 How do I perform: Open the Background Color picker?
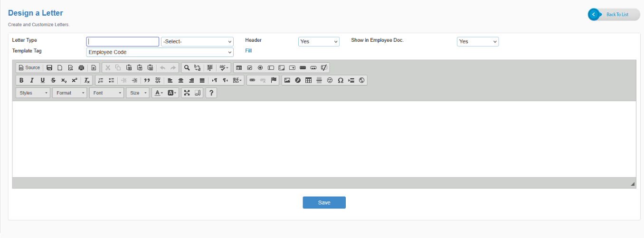point(172,93)
